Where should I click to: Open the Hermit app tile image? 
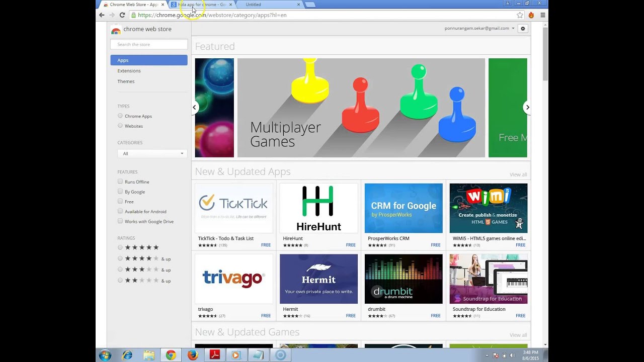point(318,279)
